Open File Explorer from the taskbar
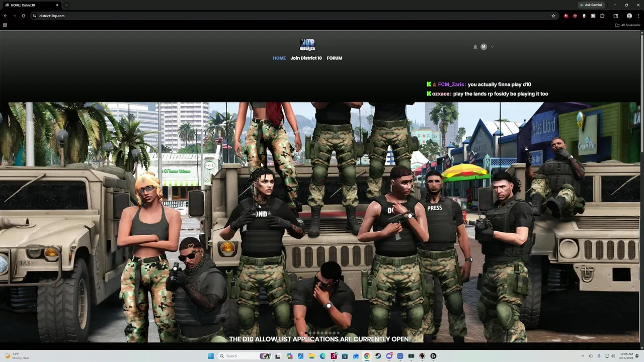 coord(311,356)
